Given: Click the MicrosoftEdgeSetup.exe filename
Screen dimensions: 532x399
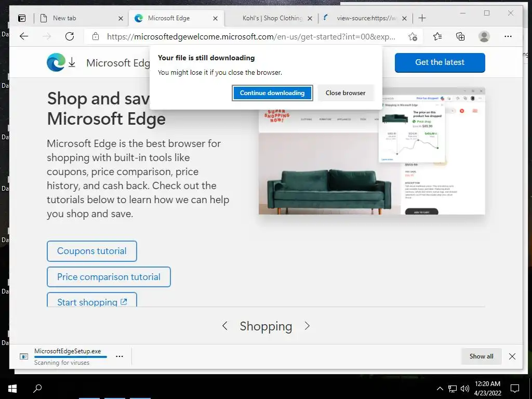Looking at the screenshot, I should pyautogui.click(x=68, y=351).
